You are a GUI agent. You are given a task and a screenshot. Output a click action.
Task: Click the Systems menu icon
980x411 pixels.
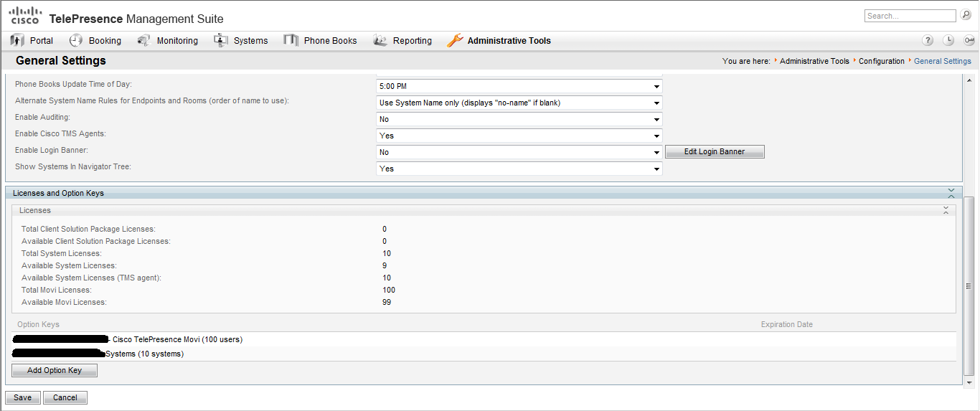(221, 41)
